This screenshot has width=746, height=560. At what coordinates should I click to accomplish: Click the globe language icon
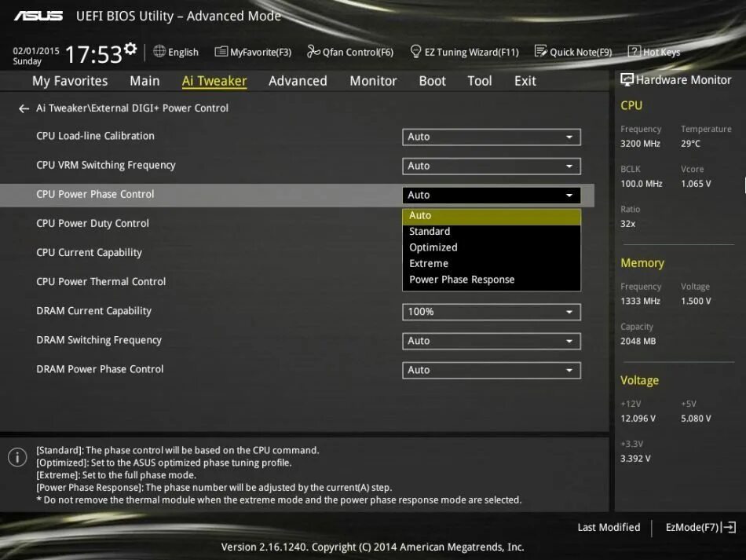159,51
